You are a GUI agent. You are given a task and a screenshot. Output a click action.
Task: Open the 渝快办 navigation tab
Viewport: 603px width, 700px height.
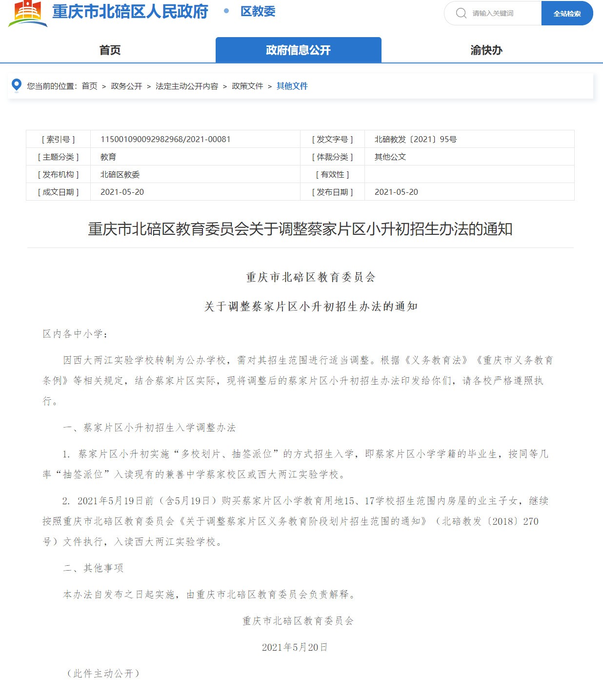click(486, 50)
